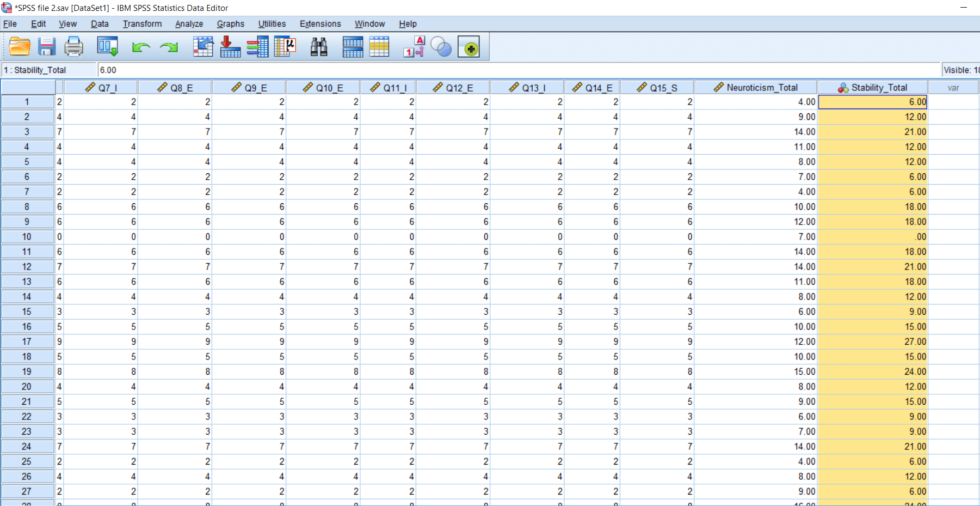Open the Analyze menu
Screen dimensions: 980x506
tap(188, 24)
